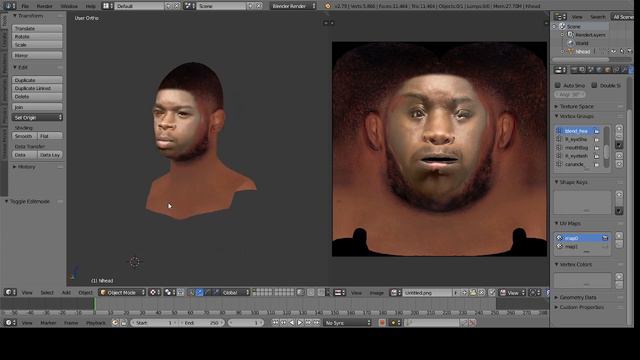Set shading to Flat
Viewport: 640px width, 360px height.
(x=50, y=136)
